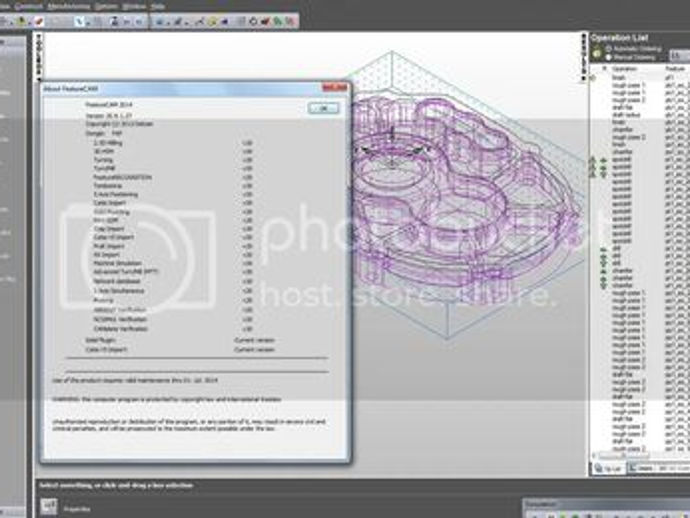
Task: Click the Tombstone line in About dialog
Action: 107,186
